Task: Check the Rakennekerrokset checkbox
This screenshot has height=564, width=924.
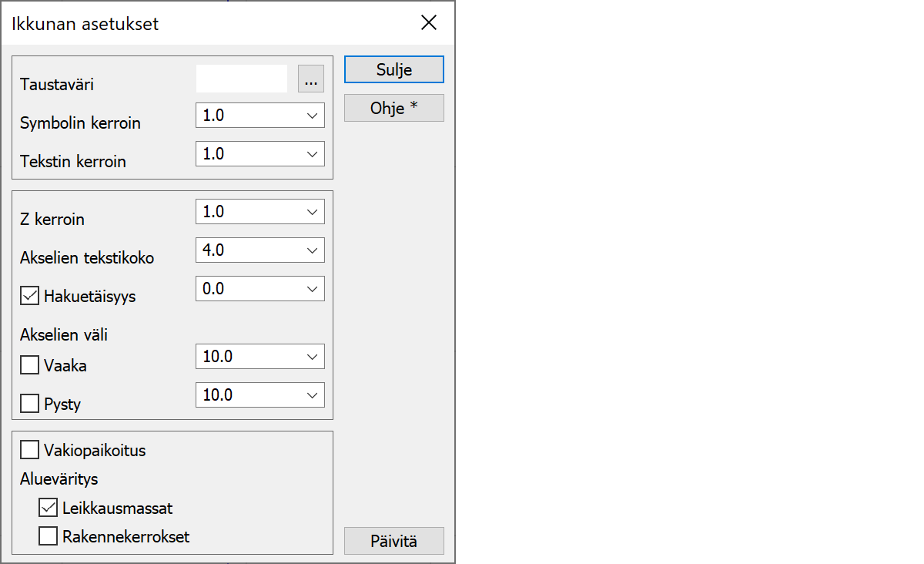Action: click(49, 536)
